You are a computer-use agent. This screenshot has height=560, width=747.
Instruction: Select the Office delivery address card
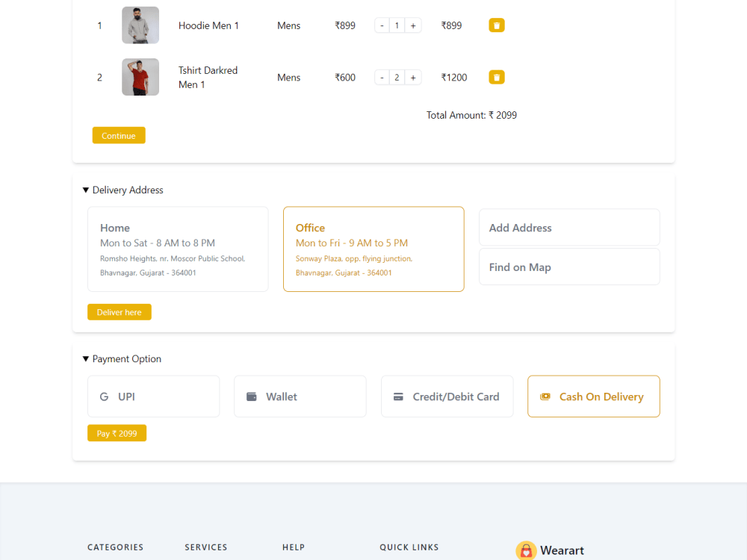click(x=373, y=249)
